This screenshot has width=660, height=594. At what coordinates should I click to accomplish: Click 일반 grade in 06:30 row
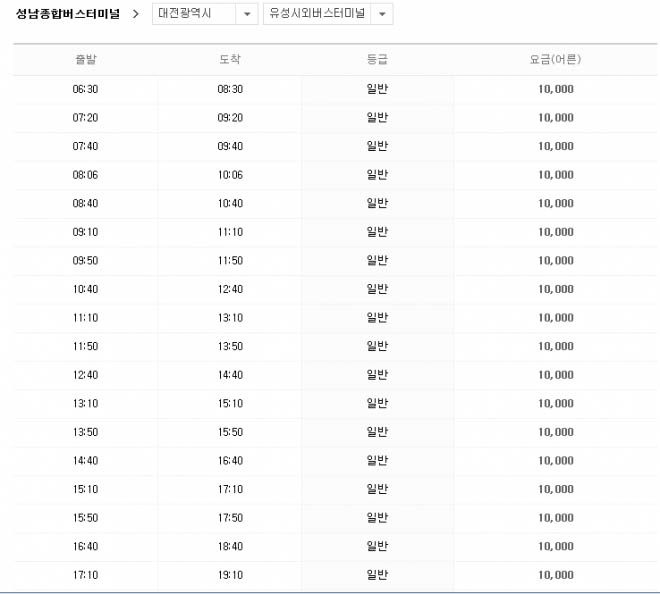[x=377, y=89]
